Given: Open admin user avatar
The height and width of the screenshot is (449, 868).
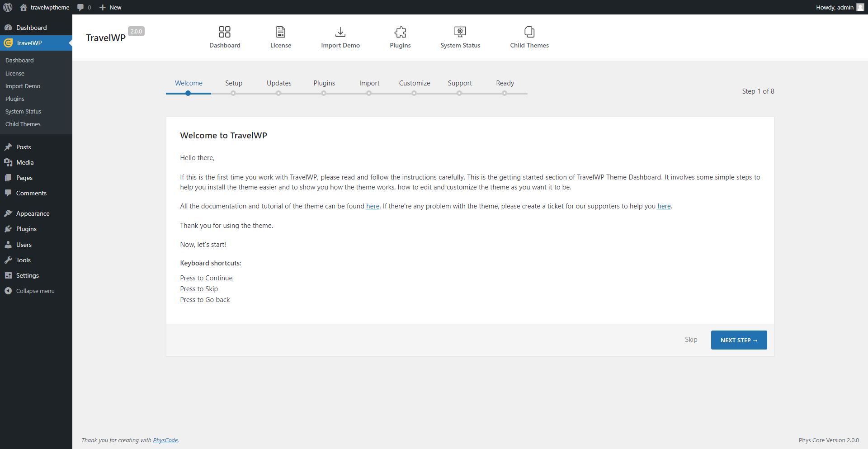Looking at the screenshot, I should (860, 7).
